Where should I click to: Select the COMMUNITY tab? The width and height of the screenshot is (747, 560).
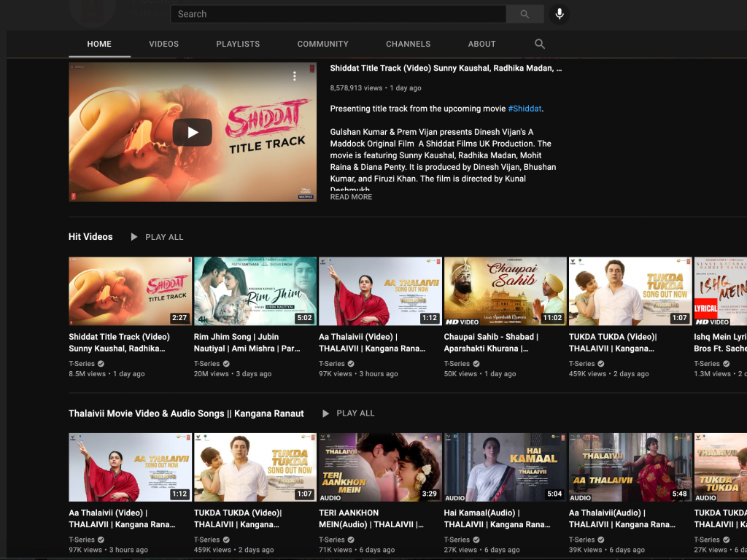pos(322,44)
